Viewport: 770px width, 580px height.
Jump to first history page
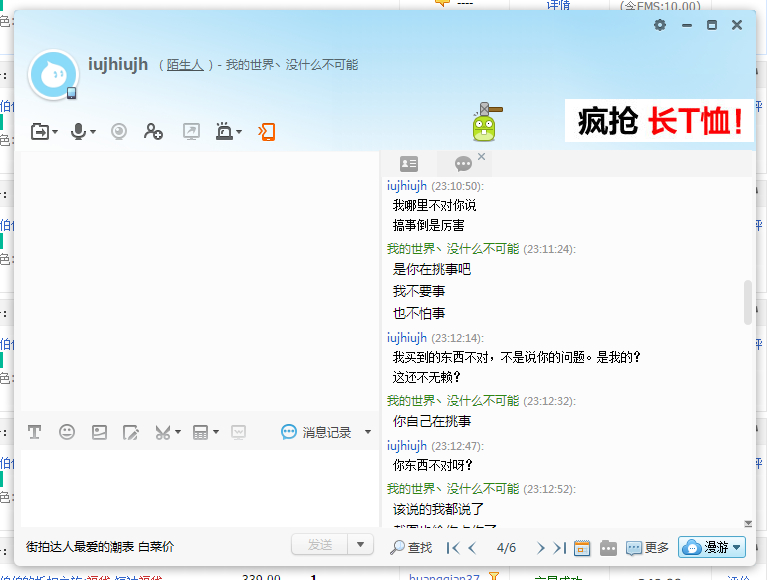tap(453, 548)
